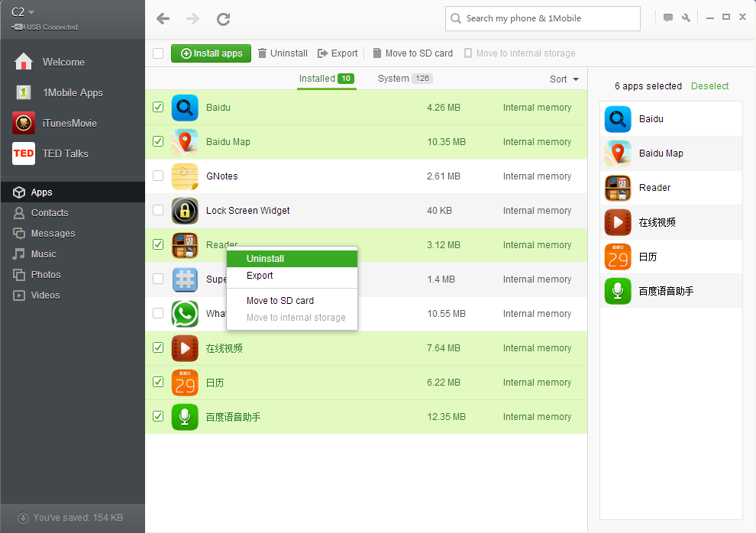Click the 百度语音助手 microphone icon in list

pos(185,417)
